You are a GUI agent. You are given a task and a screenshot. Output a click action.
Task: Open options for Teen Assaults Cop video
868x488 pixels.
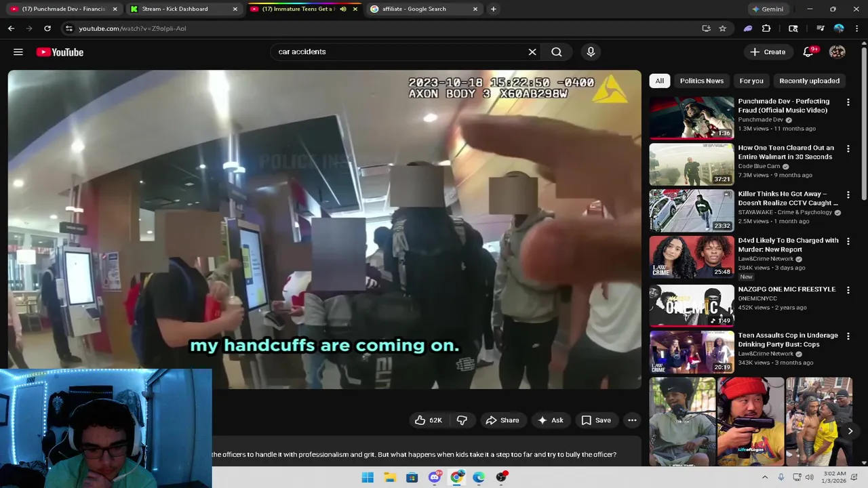[x=848, y=336]
